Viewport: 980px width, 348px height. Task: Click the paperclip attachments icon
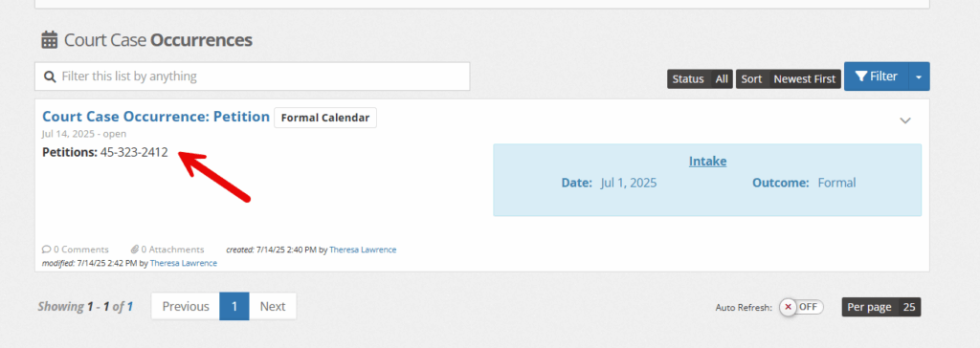tap(134, 250)
